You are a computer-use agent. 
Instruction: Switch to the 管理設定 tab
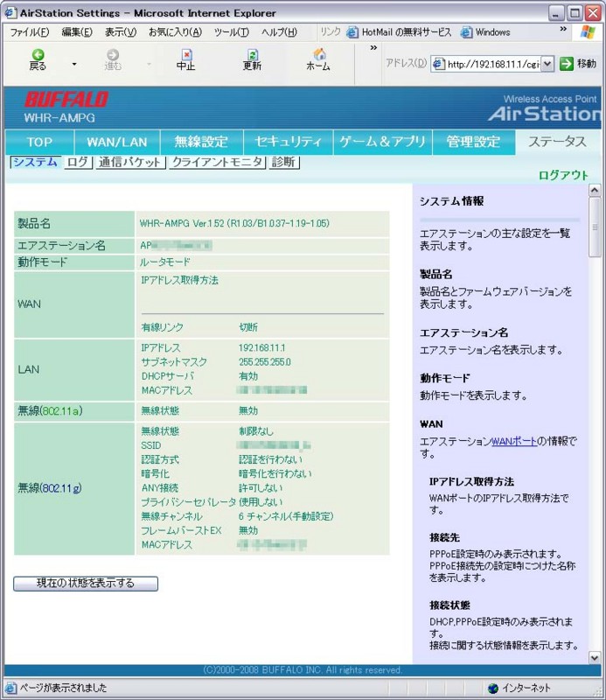click(x=473, y=142)
